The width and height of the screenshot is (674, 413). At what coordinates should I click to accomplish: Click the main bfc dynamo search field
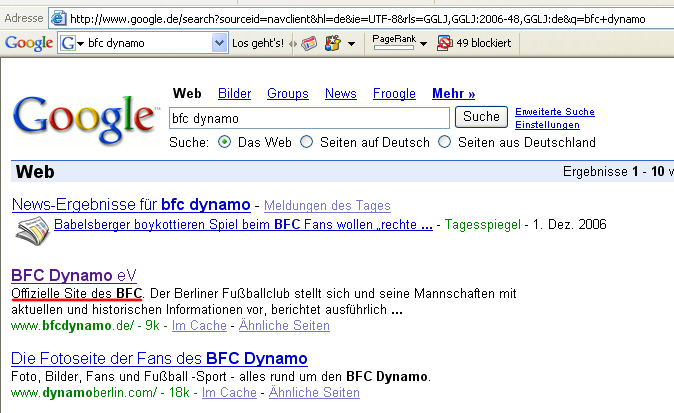[309, 118]
